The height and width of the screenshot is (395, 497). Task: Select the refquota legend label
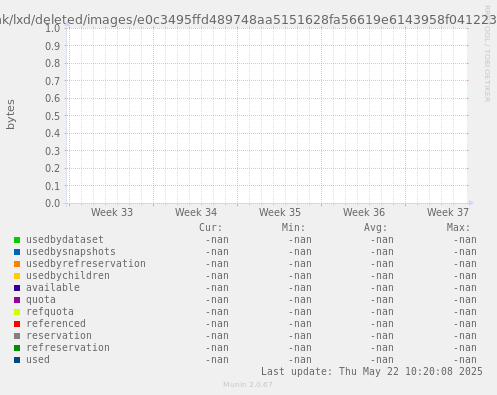click(x=50, y=312)
